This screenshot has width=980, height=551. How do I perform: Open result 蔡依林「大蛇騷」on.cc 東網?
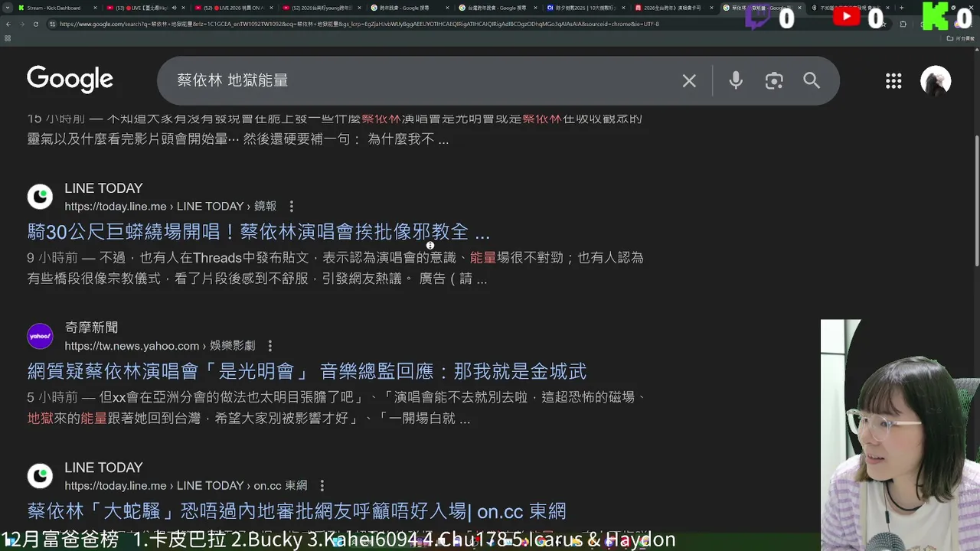point(297,511)
